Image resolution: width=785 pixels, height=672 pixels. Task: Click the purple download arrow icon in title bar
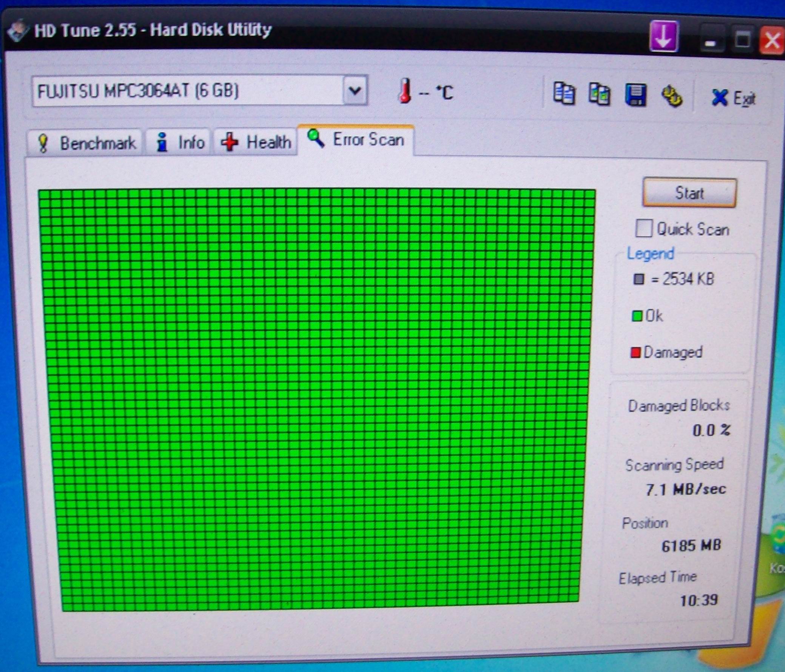pos(664,37)
